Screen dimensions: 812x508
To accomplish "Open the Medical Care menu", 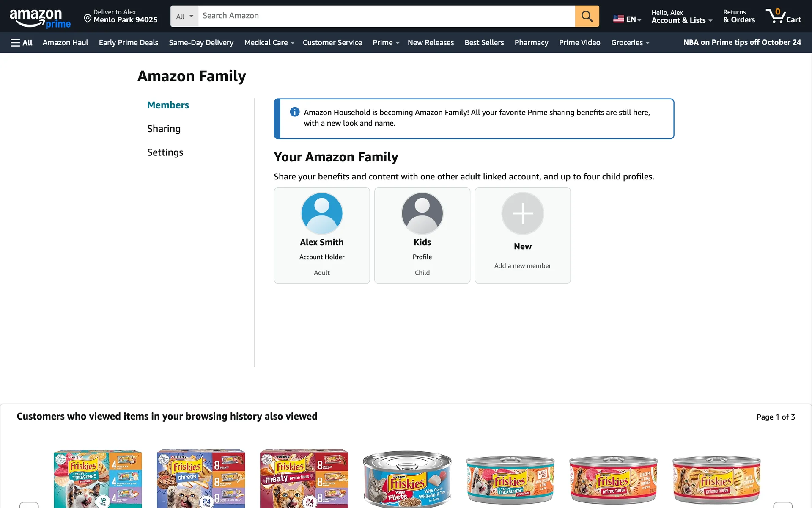I will pyautogui.click(x=269, y=43).
